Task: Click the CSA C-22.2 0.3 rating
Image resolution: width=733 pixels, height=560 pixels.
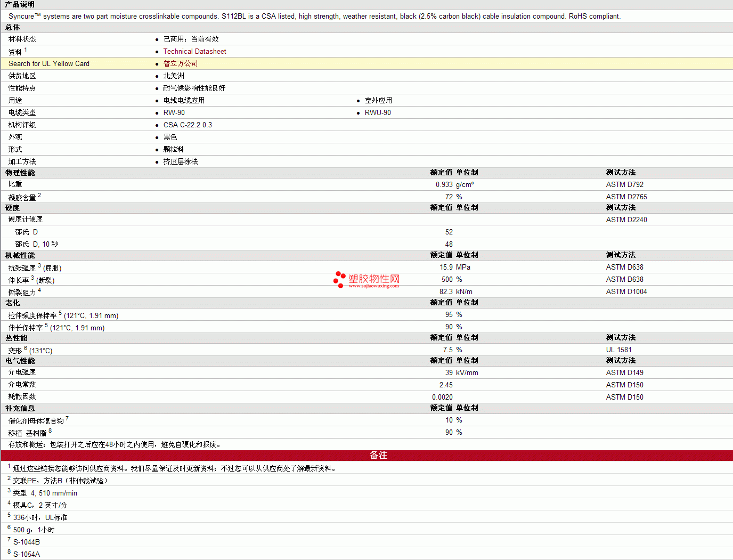Action: [x=188, y=125]
